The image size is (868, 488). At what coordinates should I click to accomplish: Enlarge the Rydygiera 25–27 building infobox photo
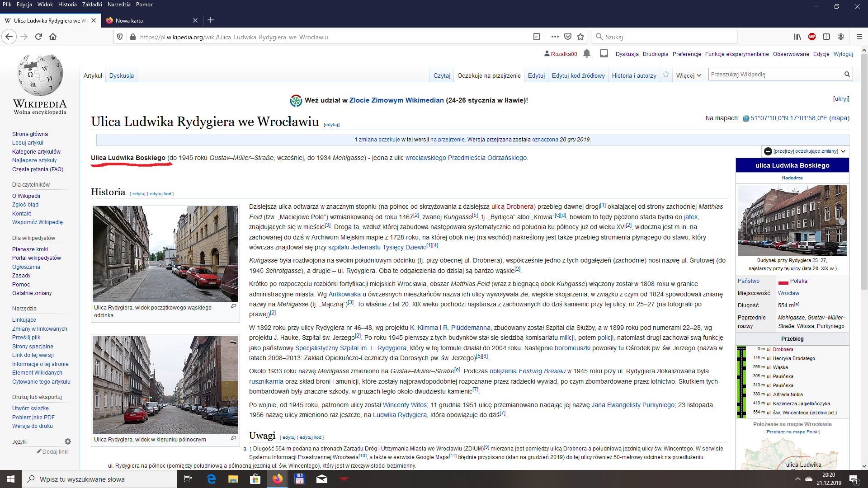pos(792,221)
